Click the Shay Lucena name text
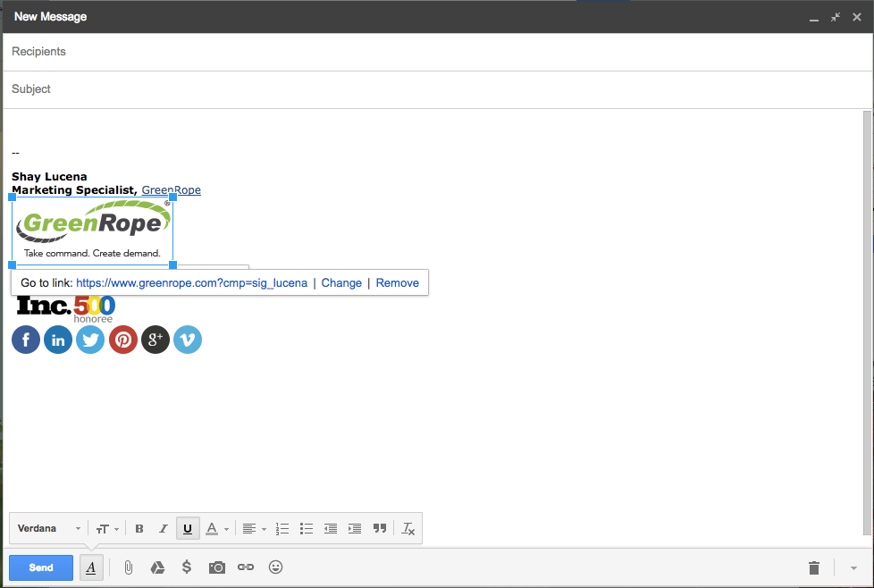 (50, 177)
